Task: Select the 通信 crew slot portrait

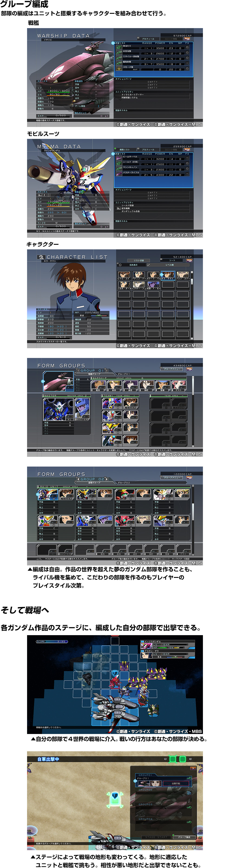Action: (x=130, y=386)
